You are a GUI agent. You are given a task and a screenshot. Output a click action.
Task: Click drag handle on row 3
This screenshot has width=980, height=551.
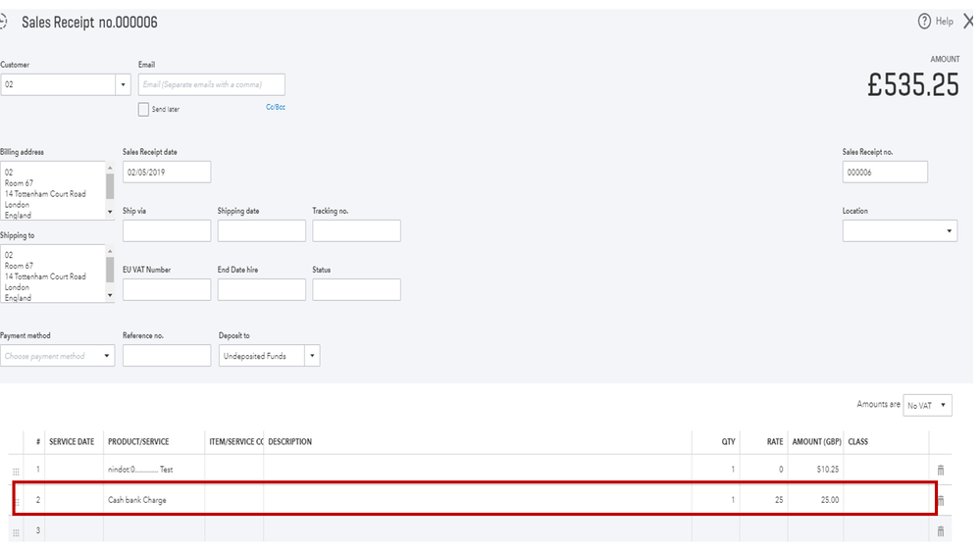(x=15, y=532)
